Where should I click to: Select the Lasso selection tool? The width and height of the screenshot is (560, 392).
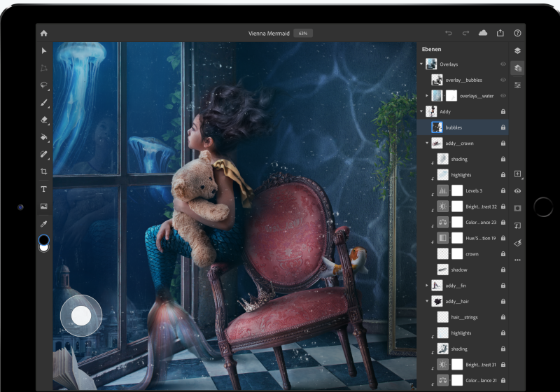(x=44, y=85)
